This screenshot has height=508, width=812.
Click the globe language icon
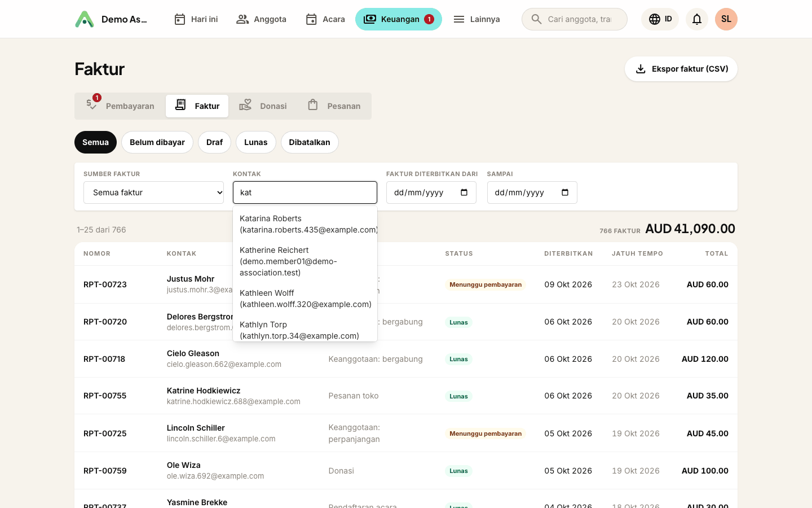[x=654, y=19]
